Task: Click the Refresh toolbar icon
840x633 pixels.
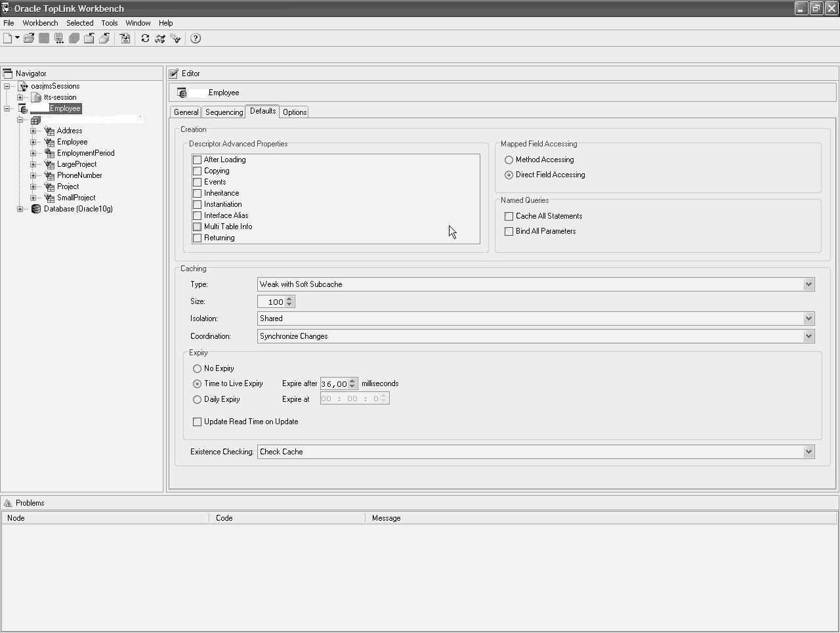Action: tap(145, 38)
